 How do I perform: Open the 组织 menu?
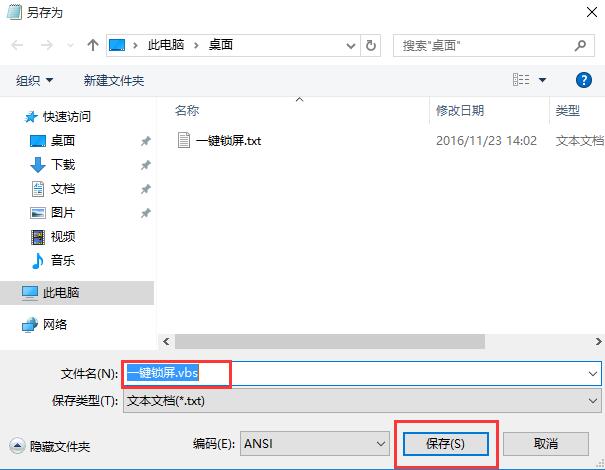click(x=34, y=80)
